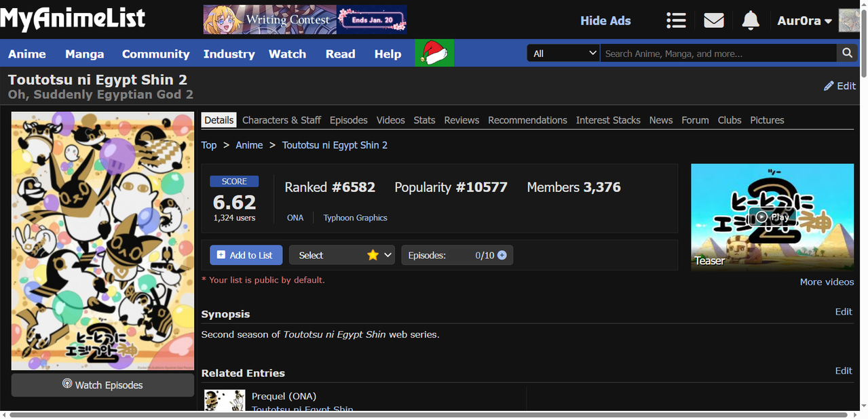Switch to the Reviews tab
The width and height of the screenshot is (868, 419).
click(461, 120)
